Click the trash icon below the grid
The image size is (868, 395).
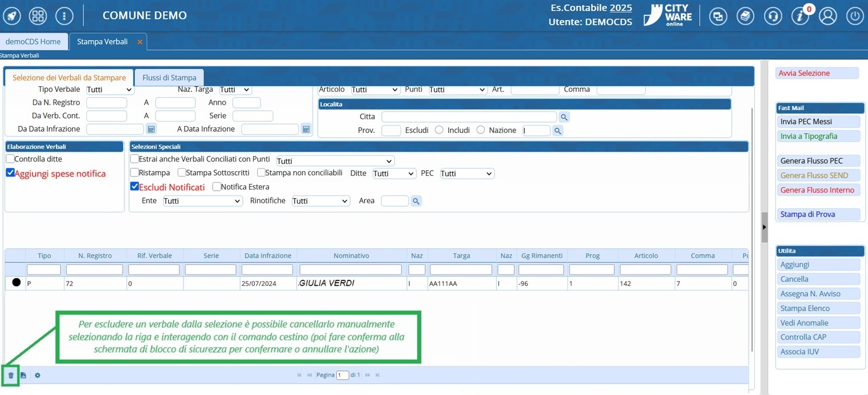pos(10,376)
